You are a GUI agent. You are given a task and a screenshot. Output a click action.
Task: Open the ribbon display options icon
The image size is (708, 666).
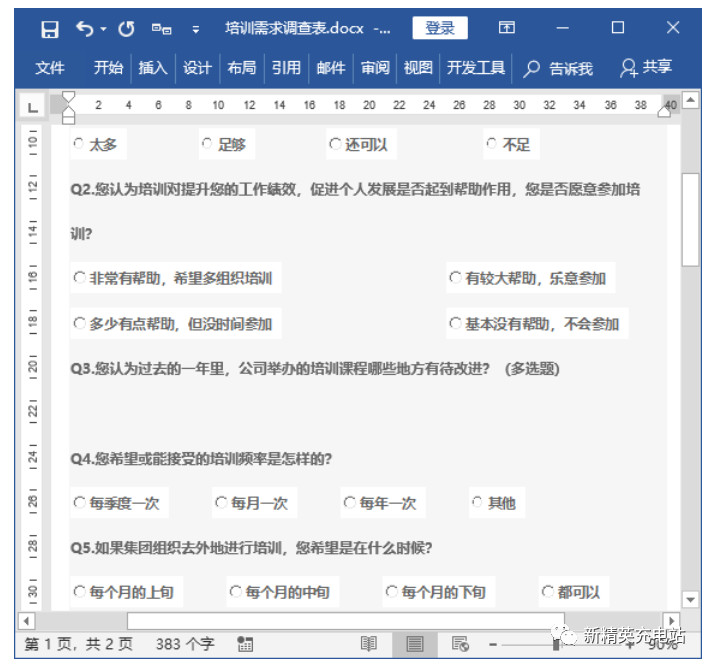tap(507, 28)
